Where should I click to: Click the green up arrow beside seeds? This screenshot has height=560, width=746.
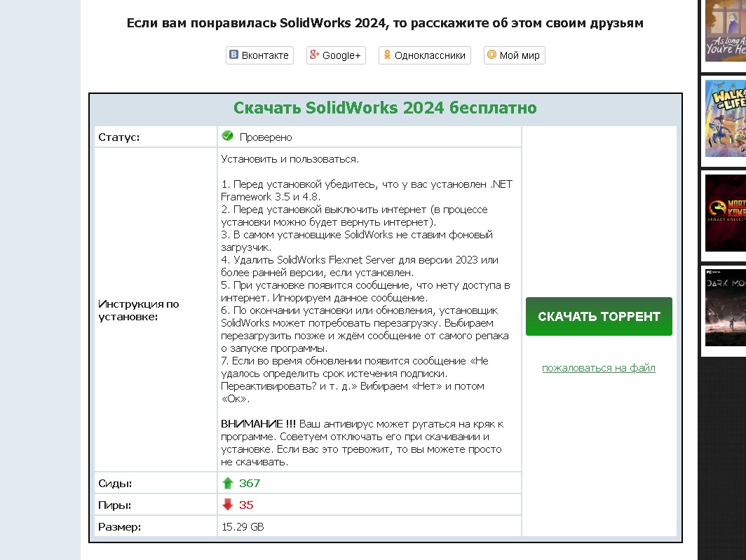[227, 483]
